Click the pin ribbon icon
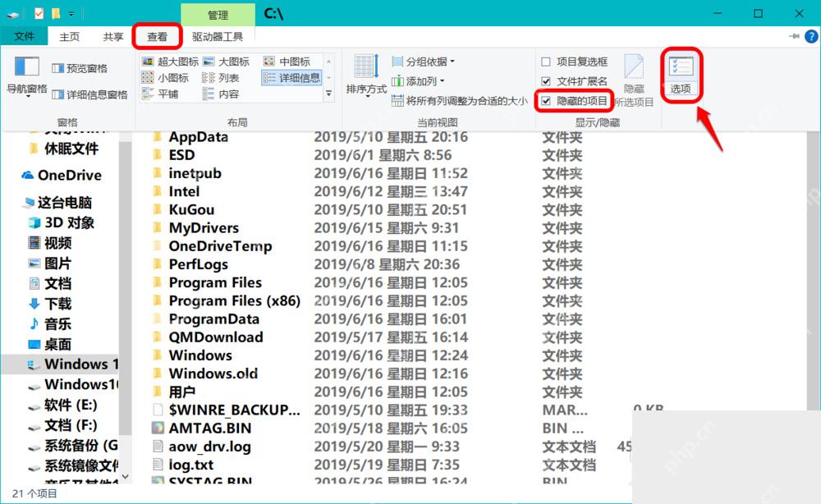This screenshot has width=821, height=504. click(794, 36)
